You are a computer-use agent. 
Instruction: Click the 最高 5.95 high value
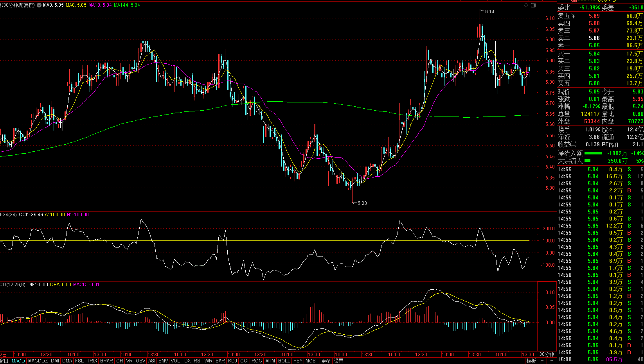click(638, 99)
